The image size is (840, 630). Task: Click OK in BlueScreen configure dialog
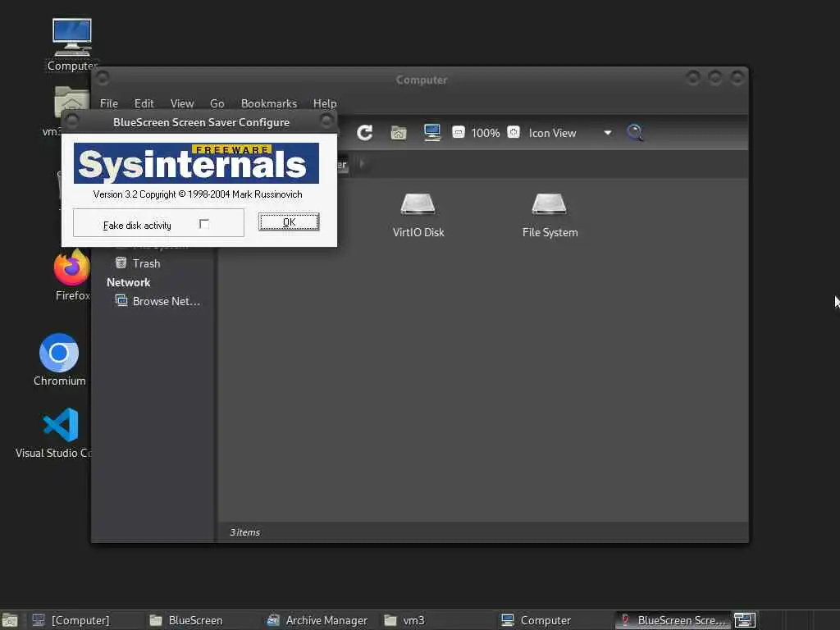tap(289, 221)
